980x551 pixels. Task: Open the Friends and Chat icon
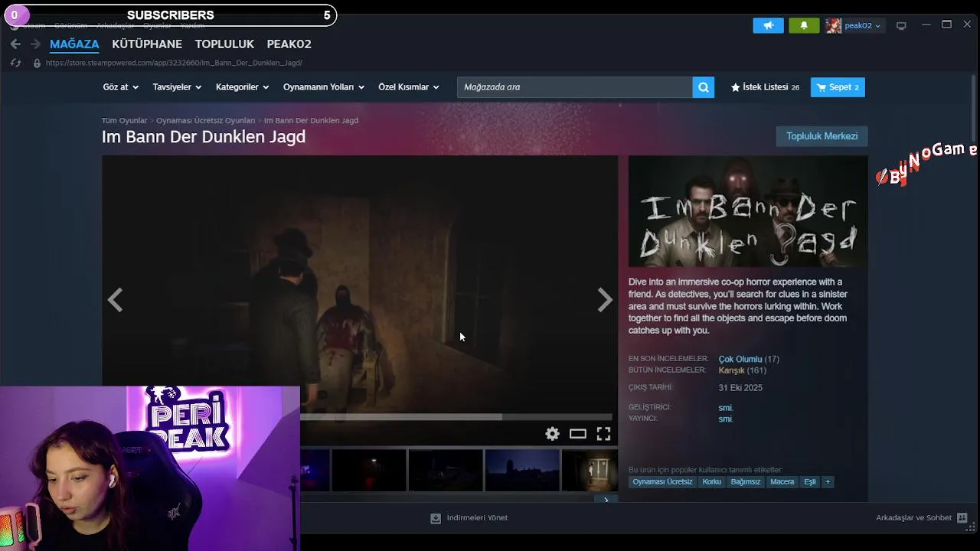tap(962, 518)
